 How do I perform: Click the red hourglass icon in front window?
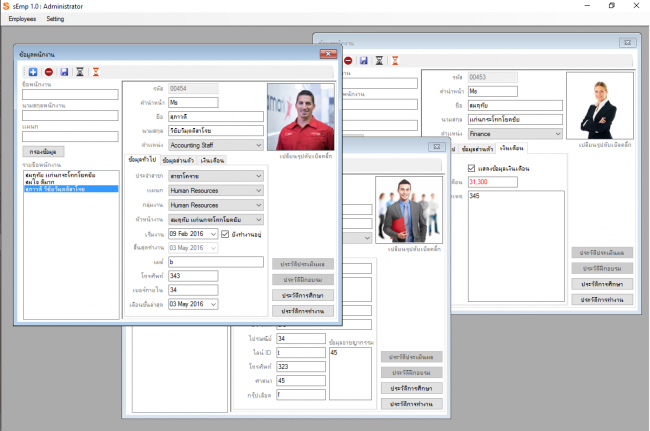(x=95, y=72)
